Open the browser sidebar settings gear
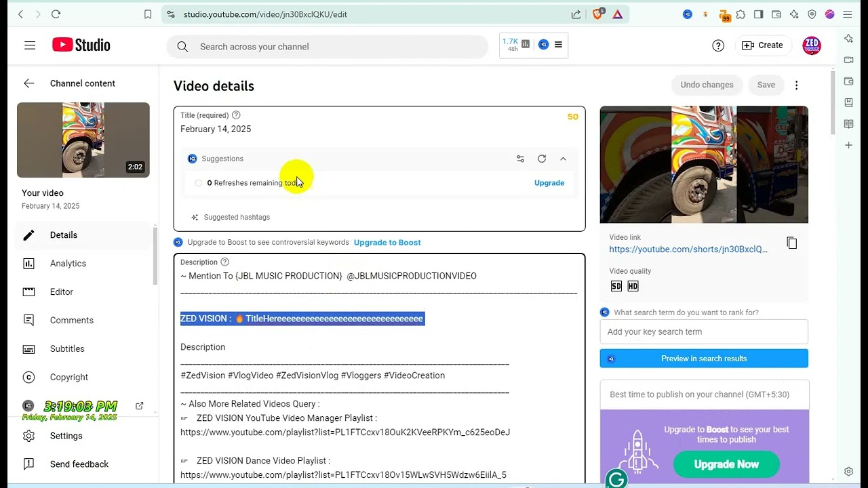This screenshot has height=488, width=868. pyautogui.click(x=848, y=472)
